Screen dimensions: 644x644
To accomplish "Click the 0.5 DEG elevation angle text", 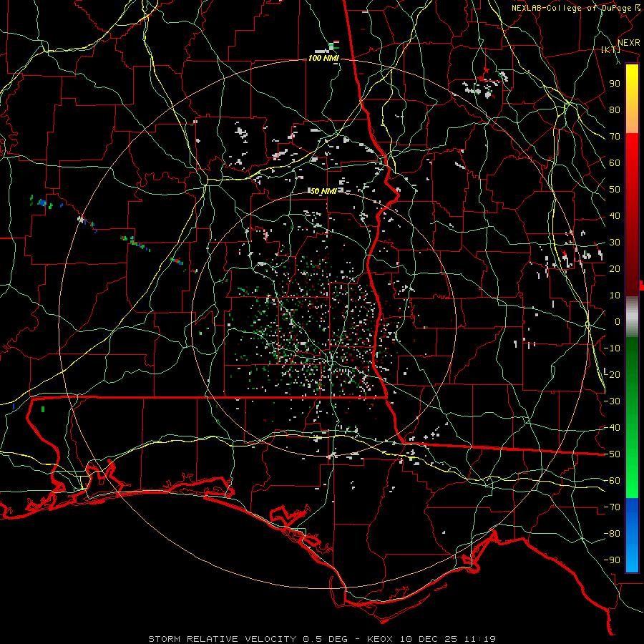I will pyautogui.click(x=326, y=639).
